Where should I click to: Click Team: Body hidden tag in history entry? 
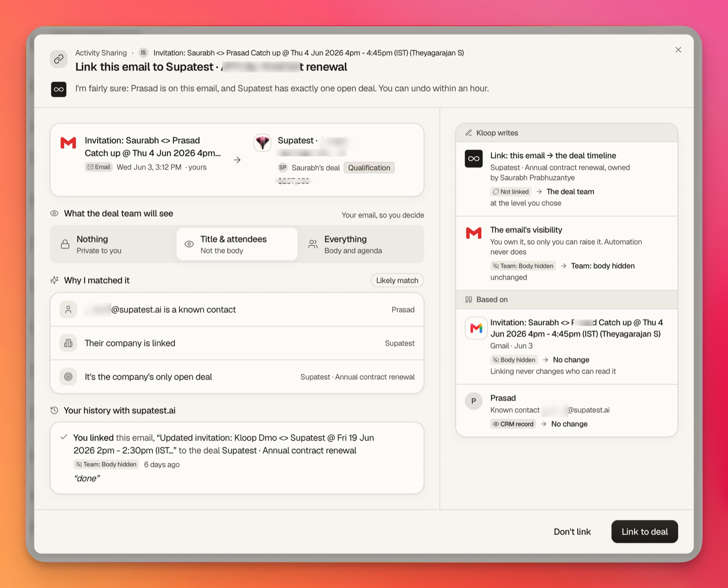[x=106, y=464]
